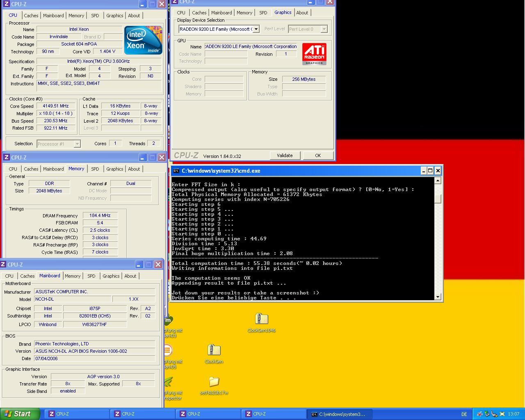Click the Bus Speed value 230.53 MHz
The image size is (525, 420).
click(56, 121)
